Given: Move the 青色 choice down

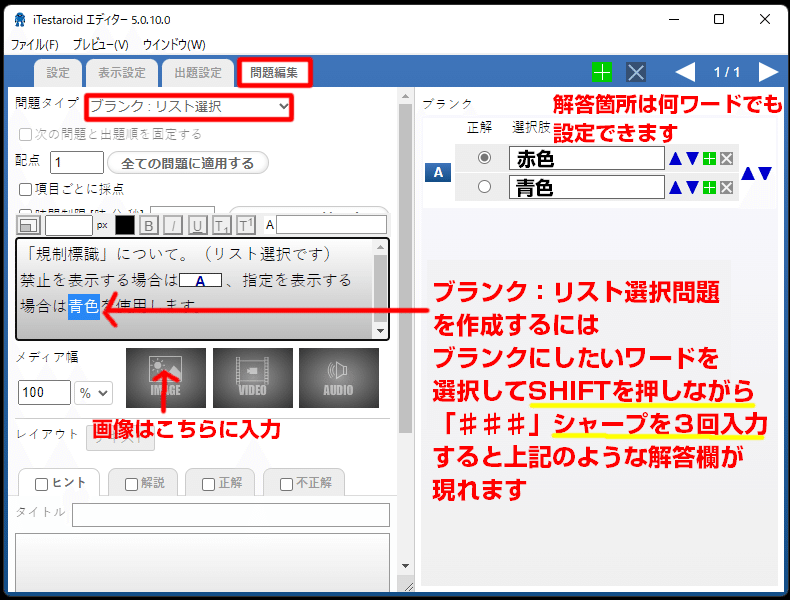Looking at the screenshot, I should 692,188.
